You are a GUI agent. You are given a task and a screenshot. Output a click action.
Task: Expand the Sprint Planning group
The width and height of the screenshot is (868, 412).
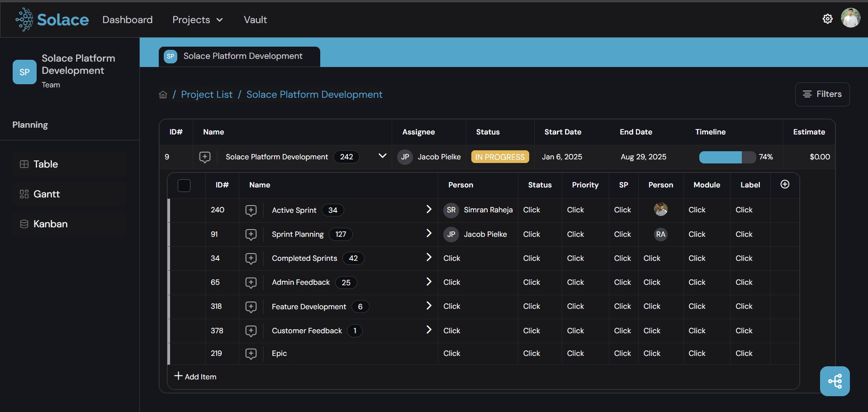tap(428, 234)
